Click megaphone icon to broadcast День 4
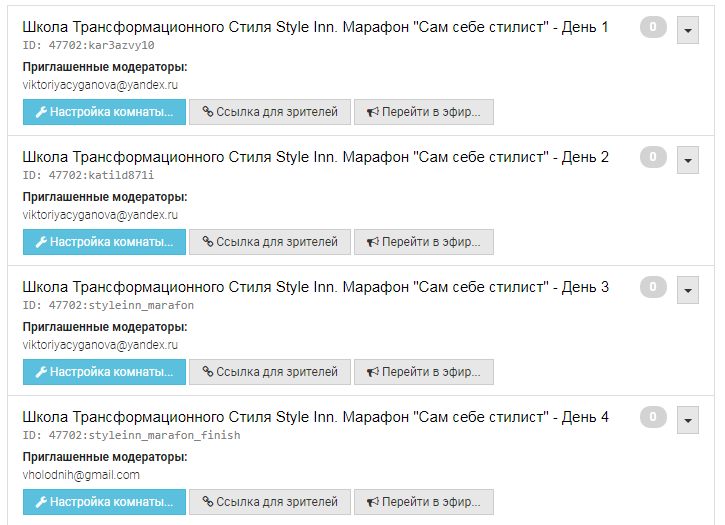Screen dimensions: 725x525 [x=372, y=502]
